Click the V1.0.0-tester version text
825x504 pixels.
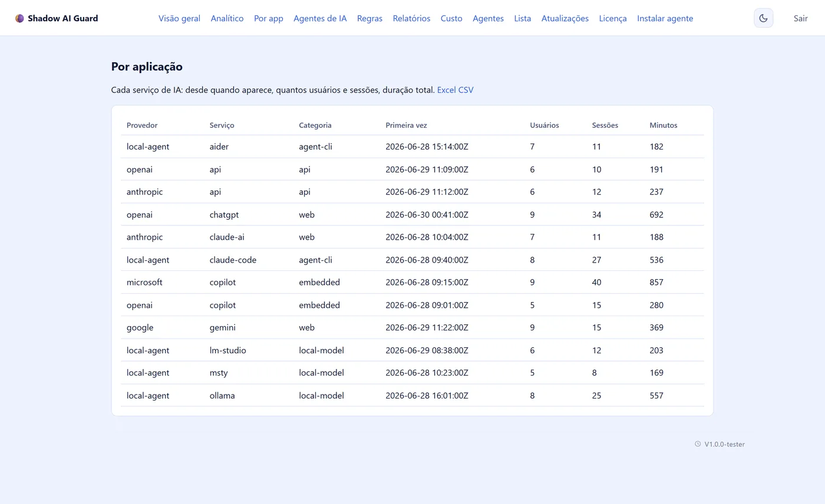click(x=724, y=445)
